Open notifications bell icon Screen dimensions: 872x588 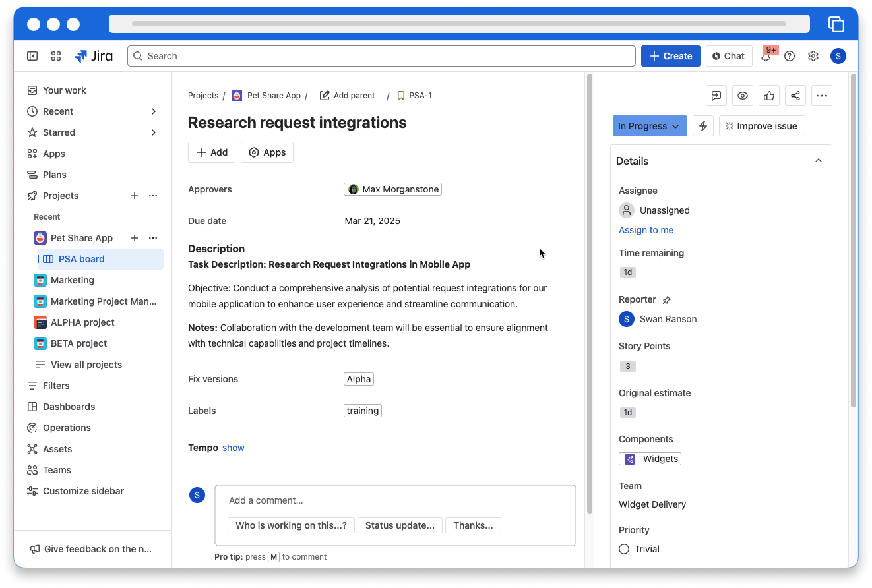tap(766, 56)
